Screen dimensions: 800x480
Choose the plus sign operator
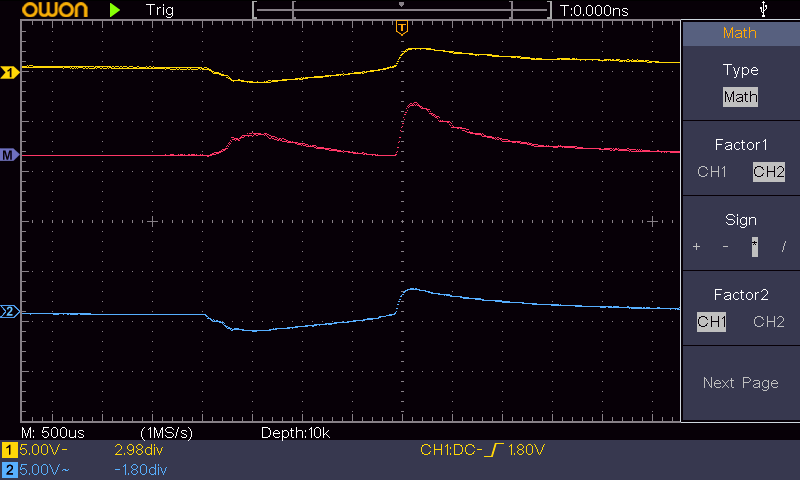697,247
